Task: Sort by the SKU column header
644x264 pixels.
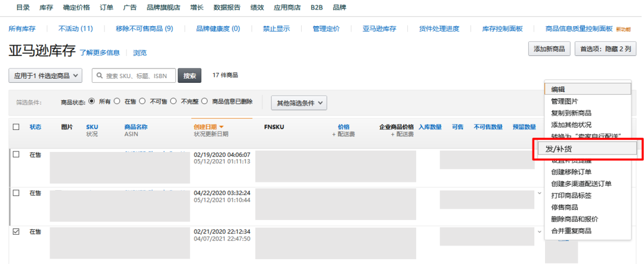Action: pos(92,127)
